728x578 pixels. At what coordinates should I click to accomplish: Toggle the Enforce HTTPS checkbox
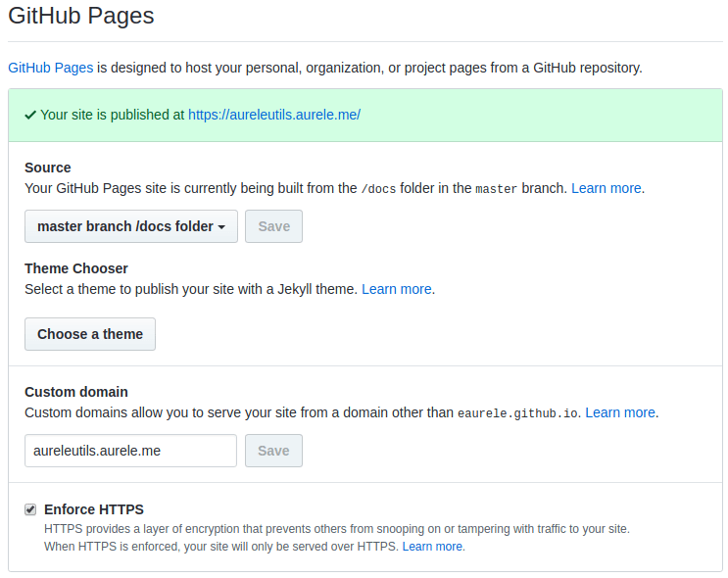pos(30,509)
